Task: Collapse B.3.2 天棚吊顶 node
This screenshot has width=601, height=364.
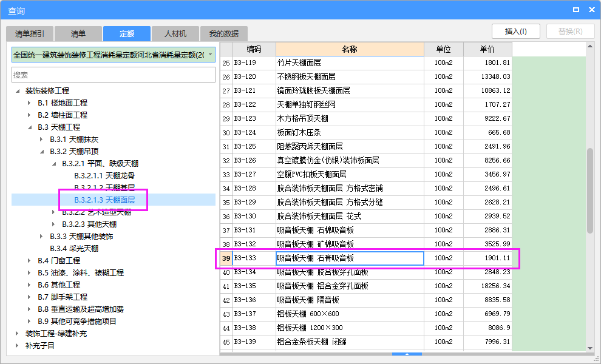Action: coord(42,152)
